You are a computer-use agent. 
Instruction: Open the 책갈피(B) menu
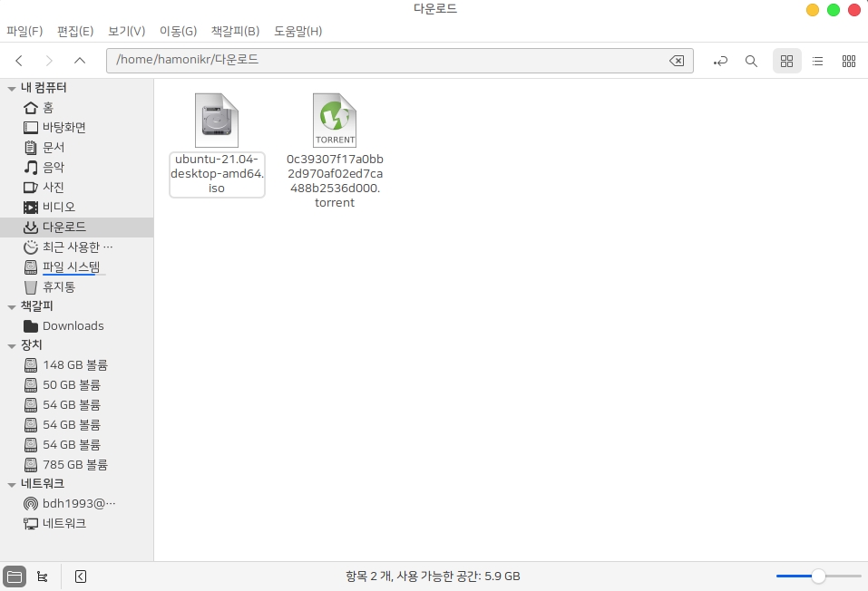[235, 31]
